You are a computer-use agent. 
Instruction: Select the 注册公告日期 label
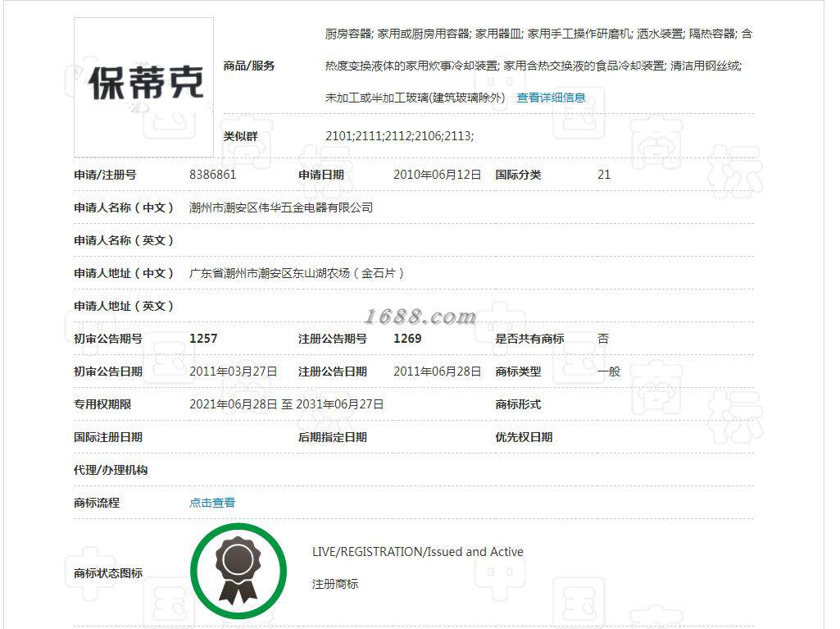point(333,371)
